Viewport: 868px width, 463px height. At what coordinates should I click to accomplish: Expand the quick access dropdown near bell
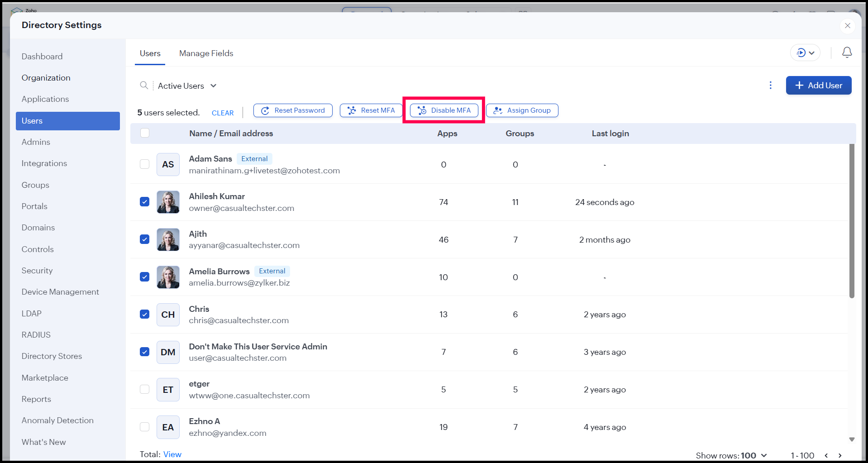click(805, 53)
